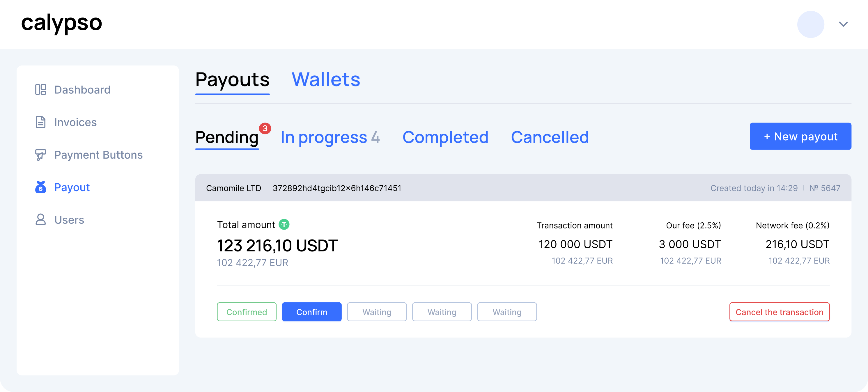Click the Dashboard grid icon
This screenshot has height=392, width=868.
[x=40, y=90]
